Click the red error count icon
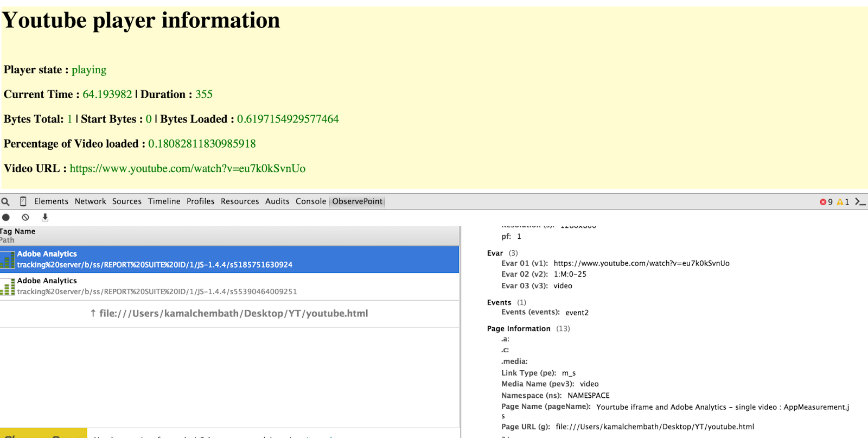 [x=823, y=202]
